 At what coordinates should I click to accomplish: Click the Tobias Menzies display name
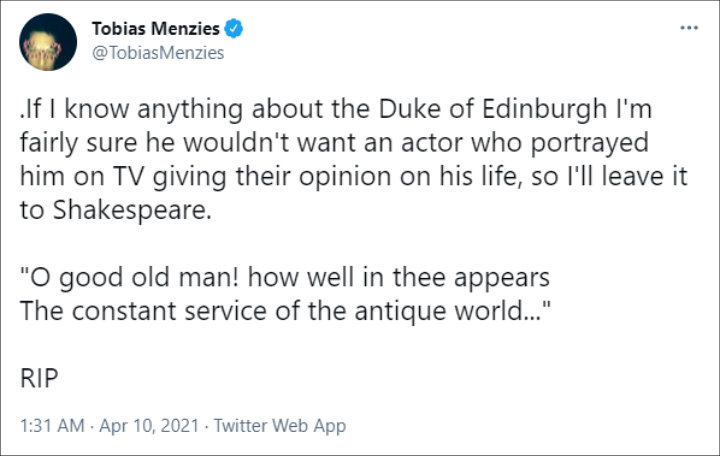156,28
